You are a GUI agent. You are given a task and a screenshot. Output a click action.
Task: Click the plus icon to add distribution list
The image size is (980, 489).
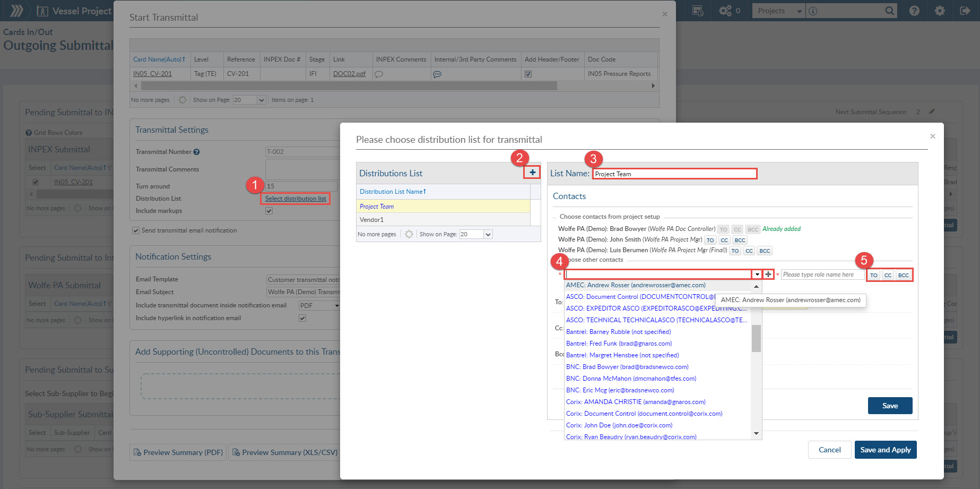pyautogui.click(x=532, y=172)
